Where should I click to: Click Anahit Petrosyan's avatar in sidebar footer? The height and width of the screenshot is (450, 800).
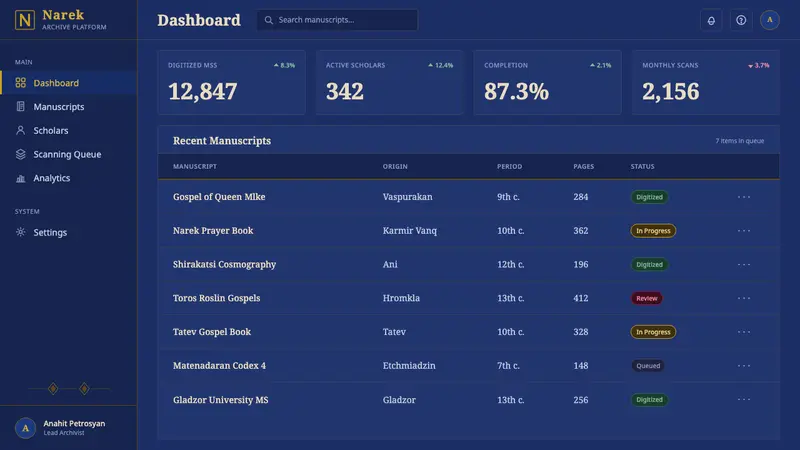[x=25, y=428]
